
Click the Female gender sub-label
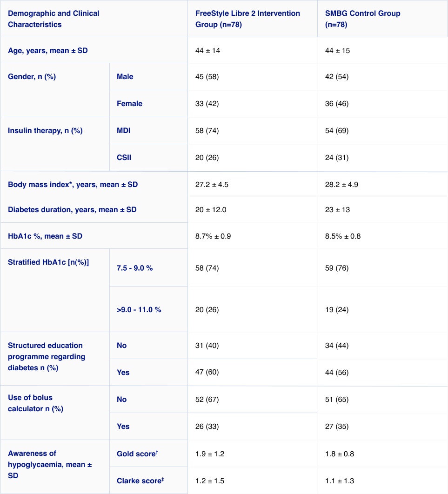pos(129,104)
